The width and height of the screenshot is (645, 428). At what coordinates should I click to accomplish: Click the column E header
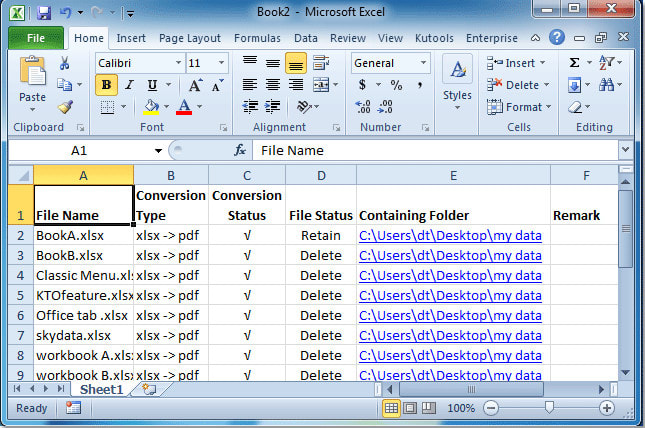coord(453,176)
